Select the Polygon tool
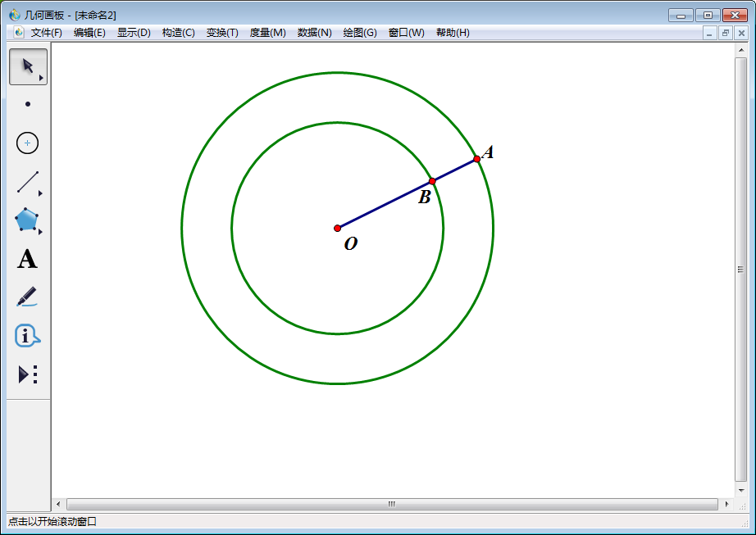This screenshot has width=756, height=535. [x=28, y=220]
